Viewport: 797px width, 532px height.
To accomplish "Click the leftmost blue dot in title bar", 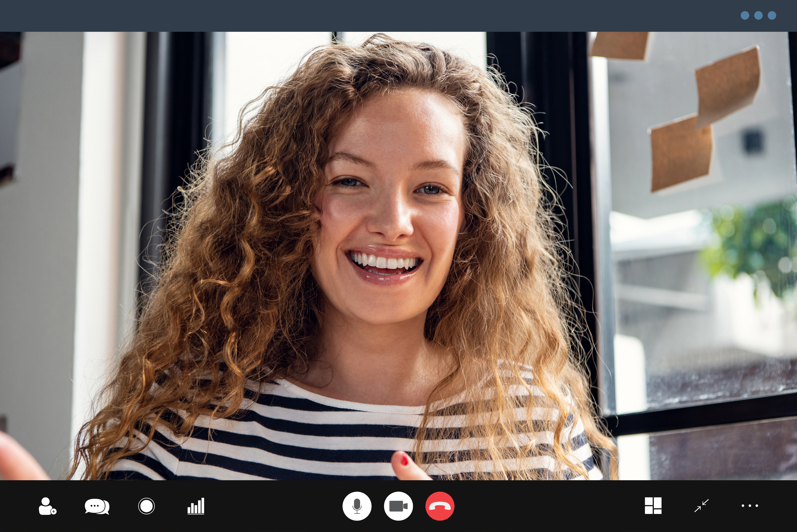I will click(745, 15).
